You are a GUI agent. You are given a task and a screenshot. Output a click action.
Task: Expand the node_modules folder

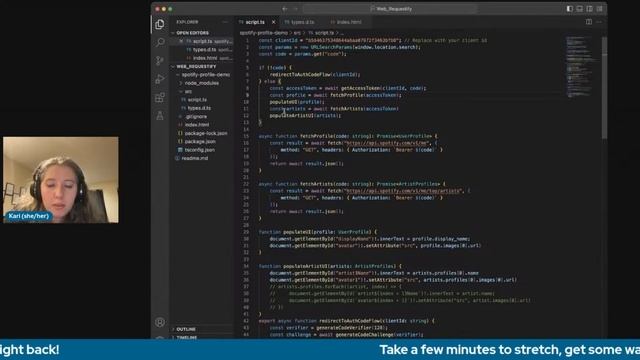pos(202,83)
